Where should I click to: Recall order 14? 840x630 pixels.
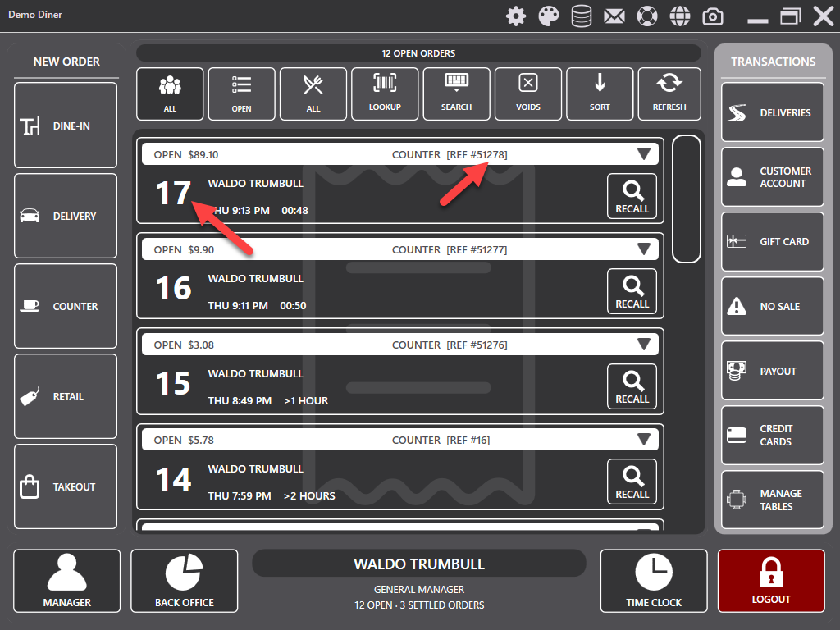pyautogui.click(x=632, y=482)
